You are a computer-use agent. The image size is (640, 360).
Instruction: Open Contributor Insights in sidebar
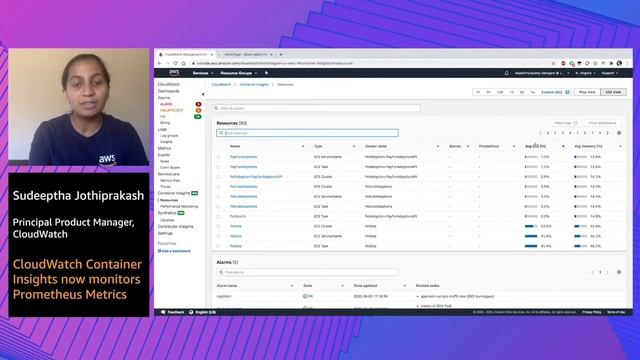click(176, 227)
